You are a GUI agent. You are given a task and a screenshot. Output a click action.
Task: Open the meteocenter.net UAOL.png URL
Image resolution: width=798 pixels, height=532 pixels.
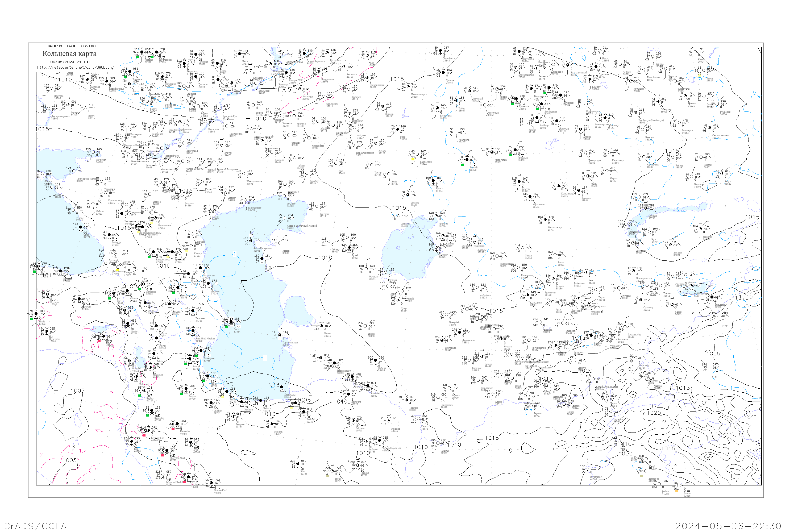[75, 68]
